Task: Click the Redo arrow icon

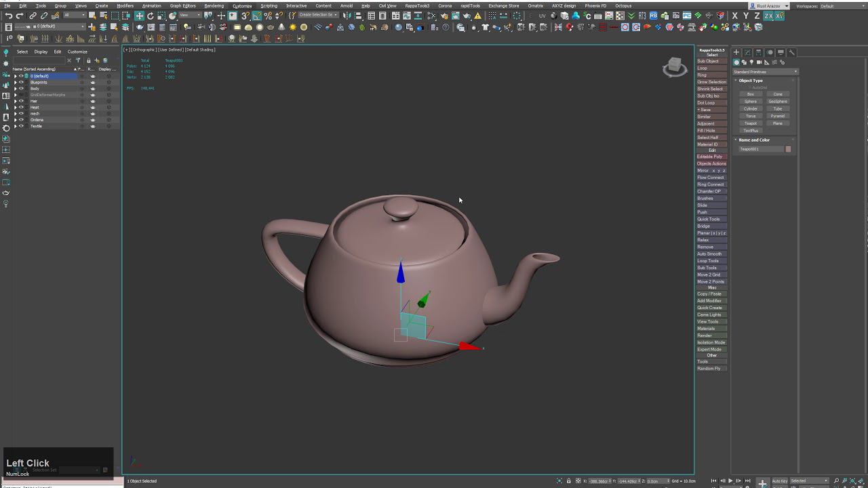Action: click(19, 15)
